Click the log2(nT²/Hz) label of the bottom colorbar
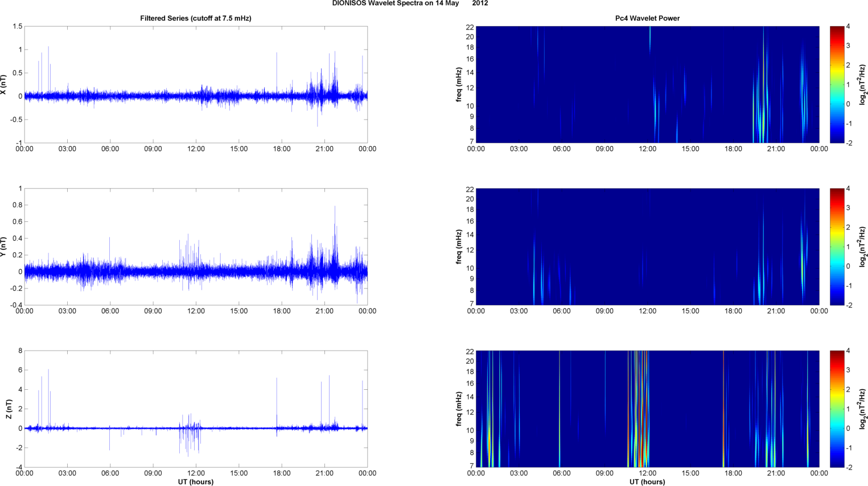The image size is (868, 486). click(x=863, y=409)
